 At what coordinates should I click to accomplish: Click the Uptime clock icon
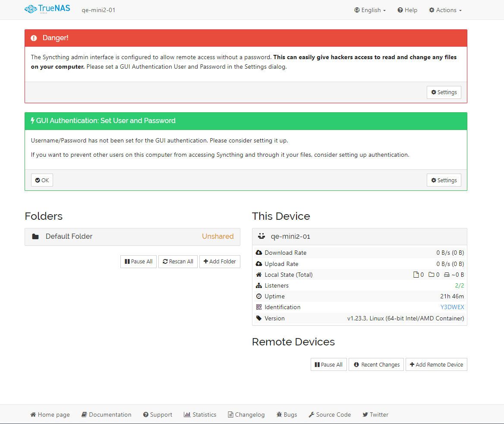pyautogui.click(x=259, y=296)
